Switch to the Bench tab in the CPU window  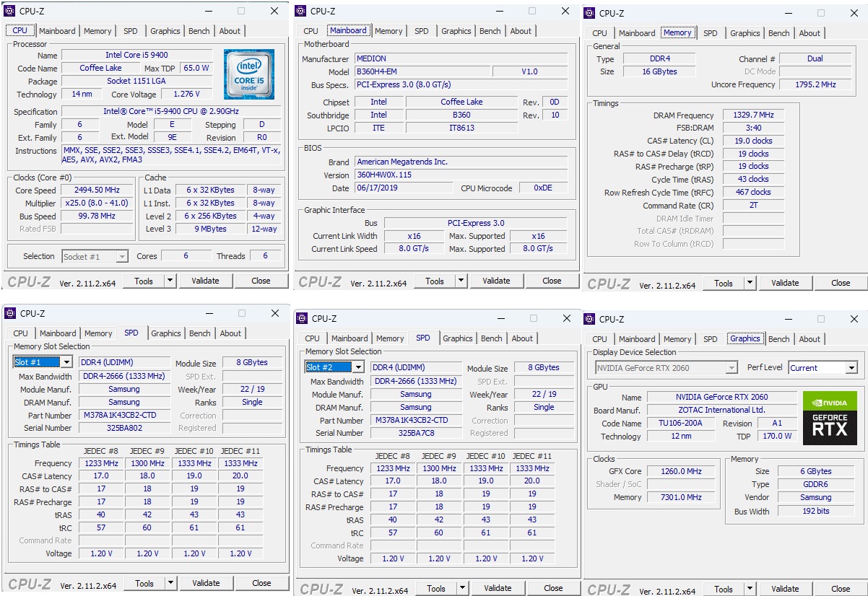click(199, 31)
